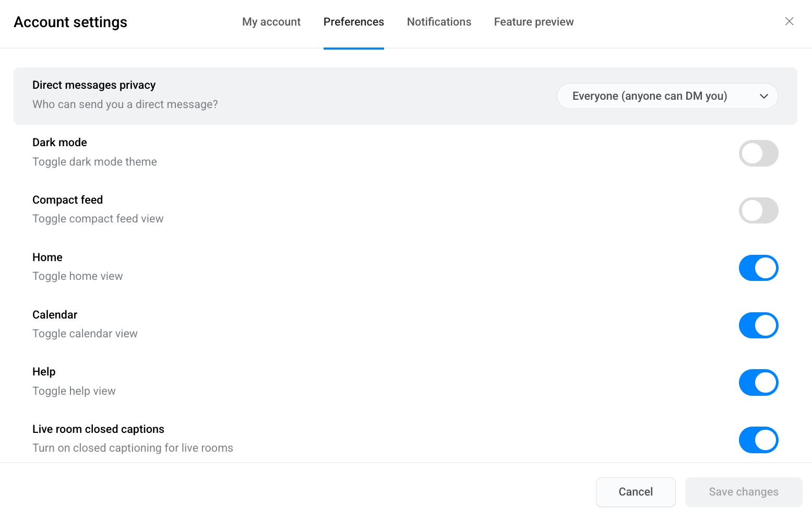The height and width of the screenshot is (518, 812).
Task: Enable the Dark mode toggle
Action: coord(758,154)
